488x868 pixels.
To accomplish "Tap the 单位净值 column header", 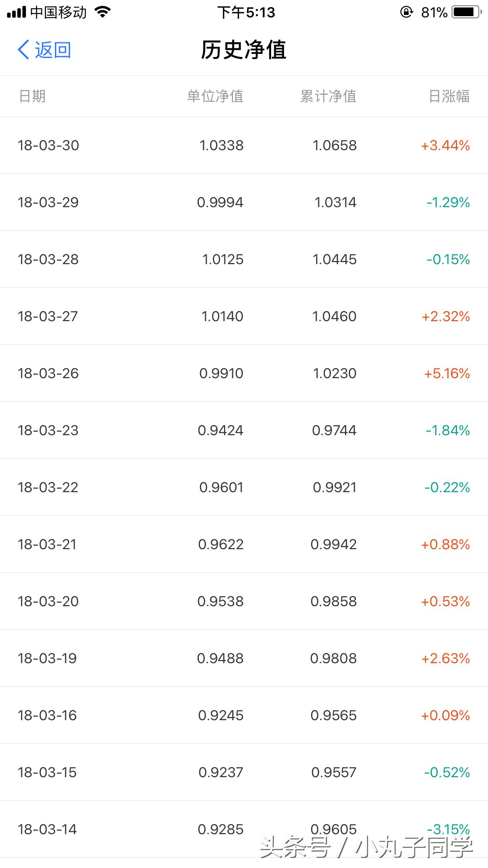I will coord(215,96).
